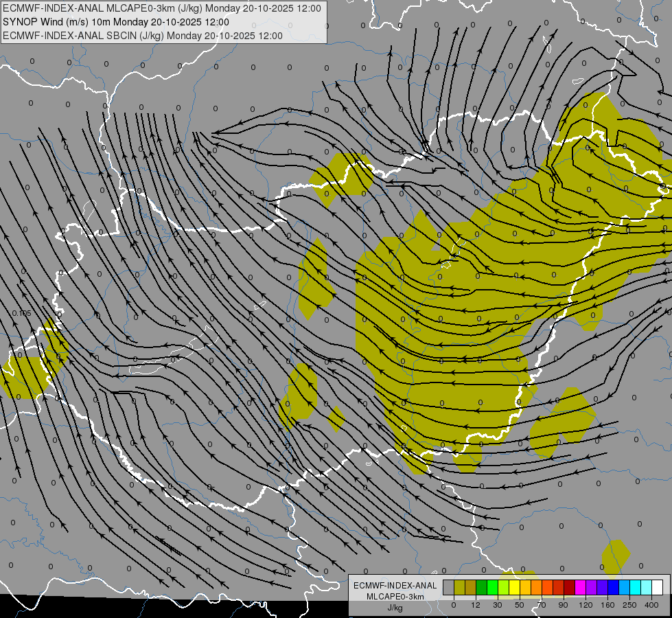Select the olive legend swatch above 0

tap(459, 587)
